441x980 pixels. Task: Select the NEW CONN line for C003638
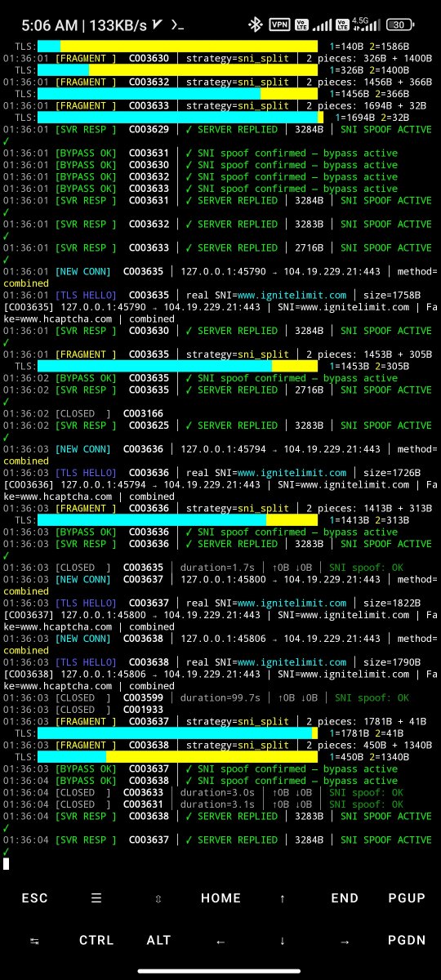220,639
